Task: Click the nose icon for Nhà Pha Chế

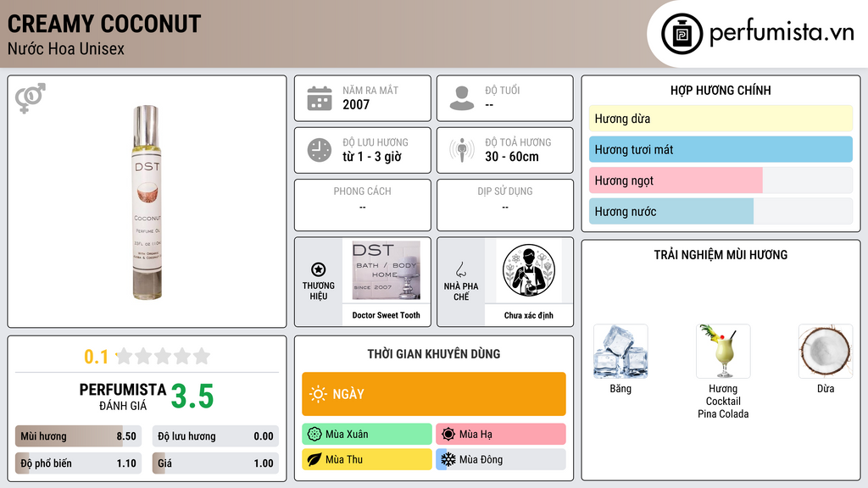Action: pyautogui.click(x=460, y=269)
